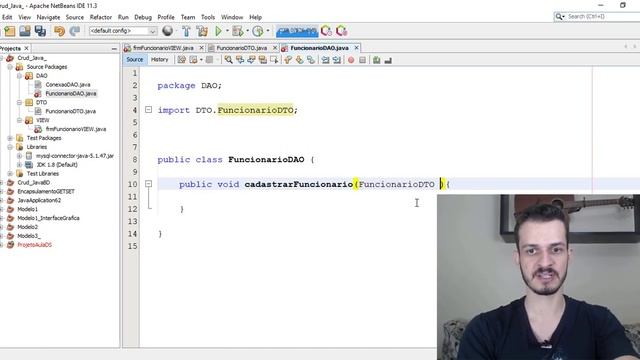
Task: Click the Find Previous Occurrence editor icon
Action: coord(240,60)
